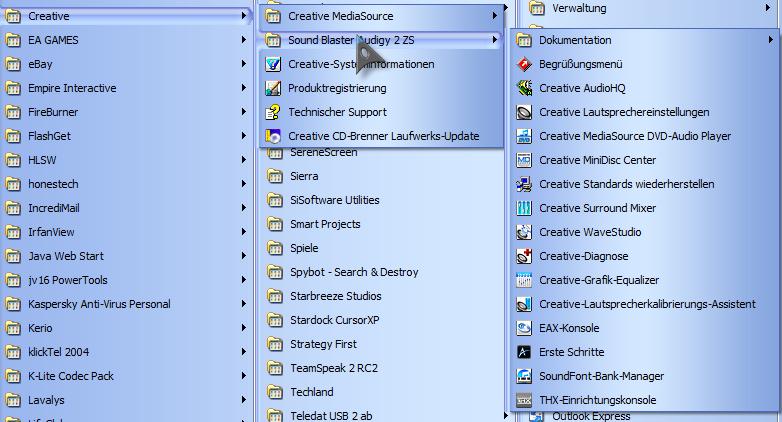
Task: Launch the Creative WaveStudio icon
Action: (524, 232)
